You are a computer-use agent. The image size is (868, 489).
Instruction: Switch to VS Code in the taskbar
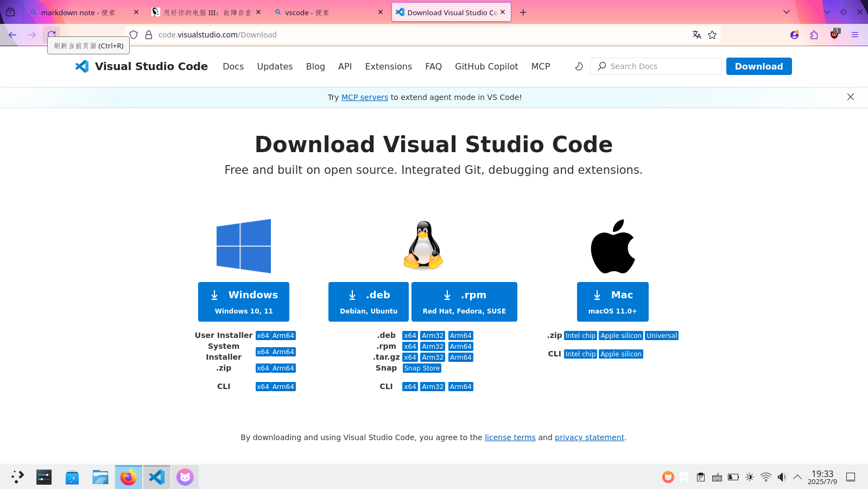[157, 477]
